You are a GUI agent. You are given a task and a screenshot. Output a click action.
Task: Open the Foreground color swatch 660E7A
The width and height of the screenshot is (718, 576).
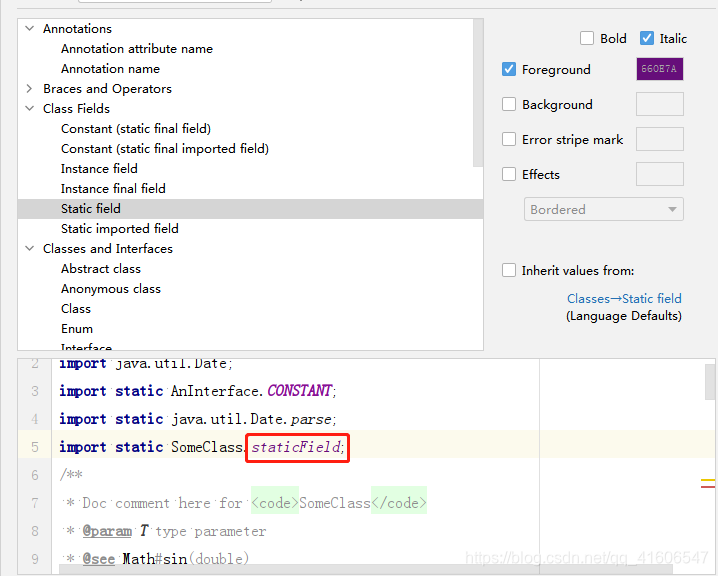point(659,69)
